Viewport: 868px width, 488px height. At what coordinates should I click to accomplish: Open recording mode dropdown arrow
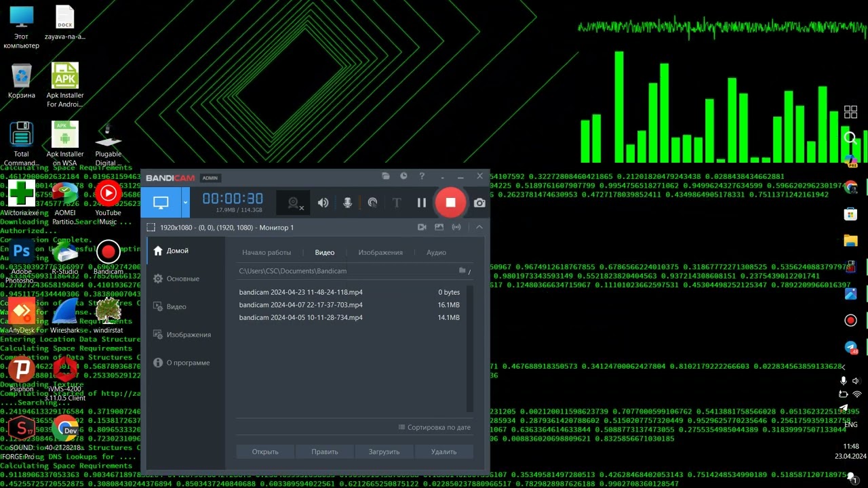(185, 203)
